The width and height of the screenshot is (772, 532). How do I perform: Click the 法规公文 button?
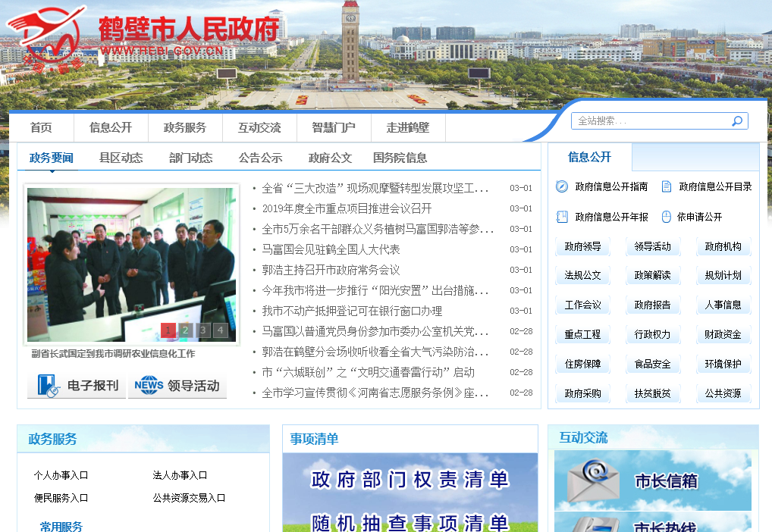click(x=583, y=276)
